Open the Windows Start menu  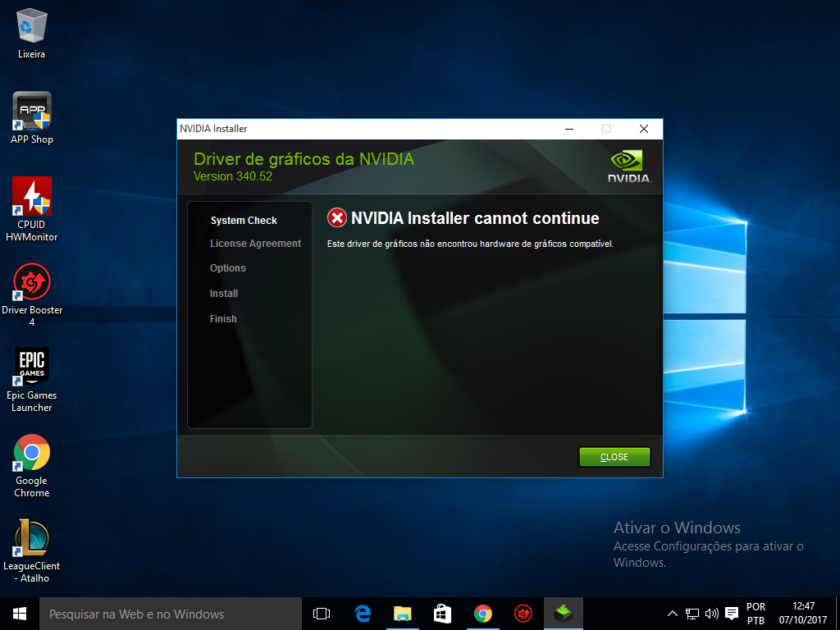coord(20,614)
